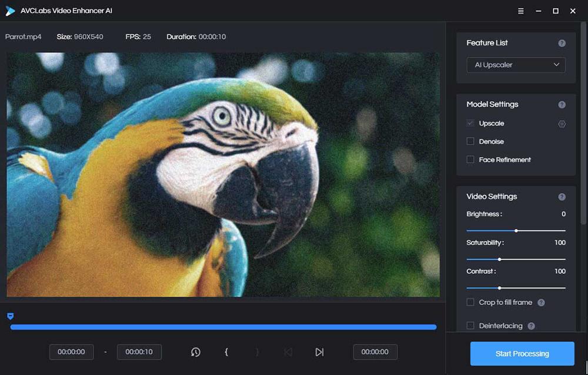Open the Upscale model settings gear

[562, 124]
